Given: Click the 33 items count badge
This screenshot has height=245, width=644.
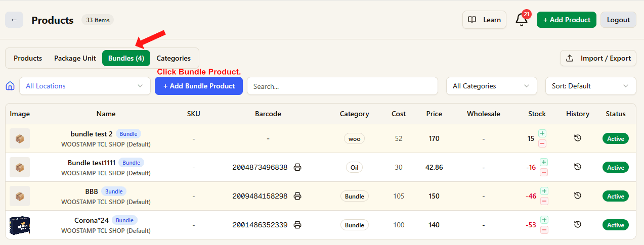Looking at the screenshot, I should pyautogui.click(x=98, y=20).
